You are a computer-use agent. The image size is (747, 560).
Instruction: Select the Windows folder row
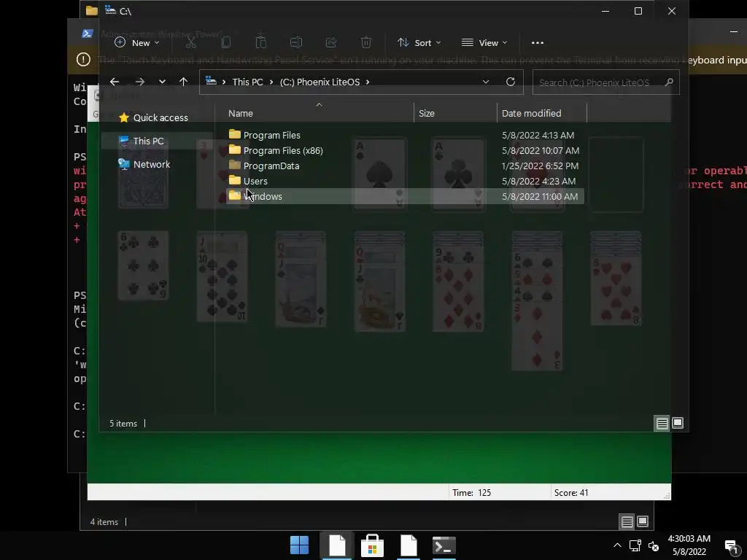click(x=405, y=196)
